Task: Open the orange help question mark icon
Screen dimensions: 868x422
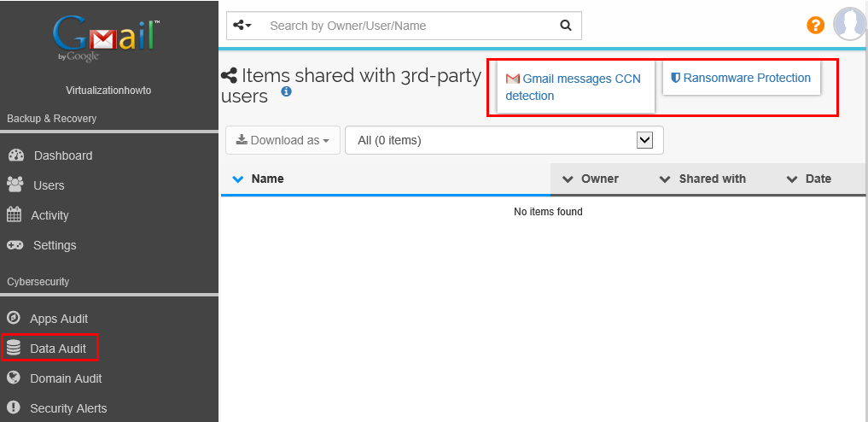Action: (x=815, y=25)
